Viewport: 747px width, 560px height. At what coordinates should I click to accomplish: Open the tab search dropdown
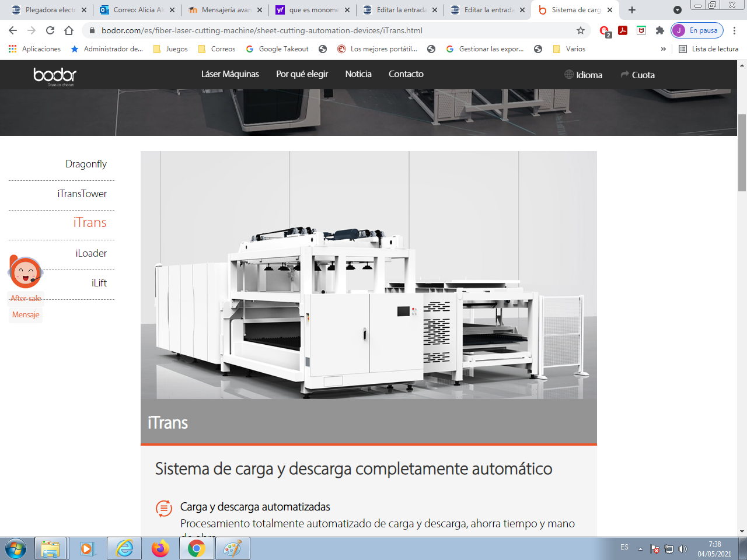click(678, 10)
